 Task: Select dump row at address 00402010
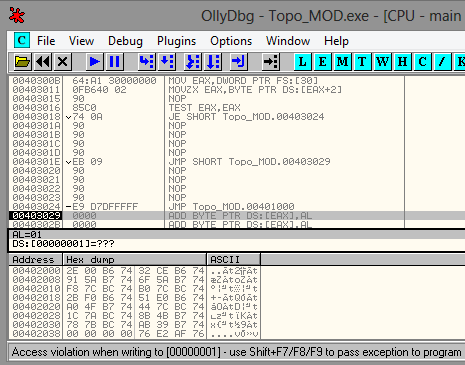(x=135, y=289)
